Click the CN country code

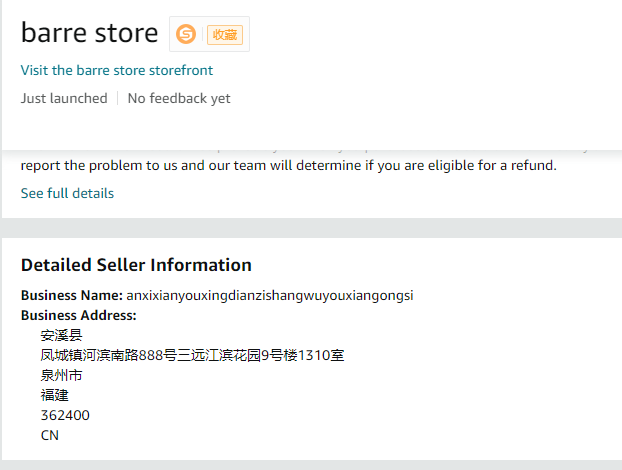(50, 435)
